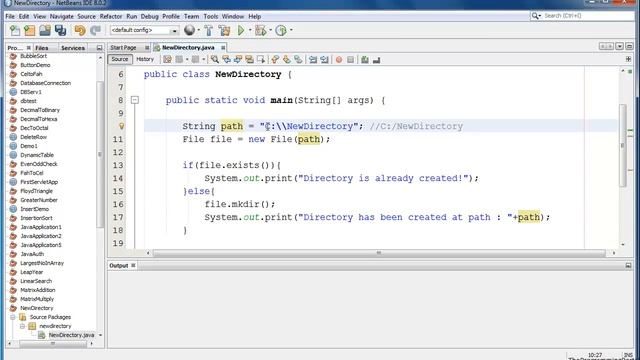Toggle the Highlight Search icon

click(249, 60)
